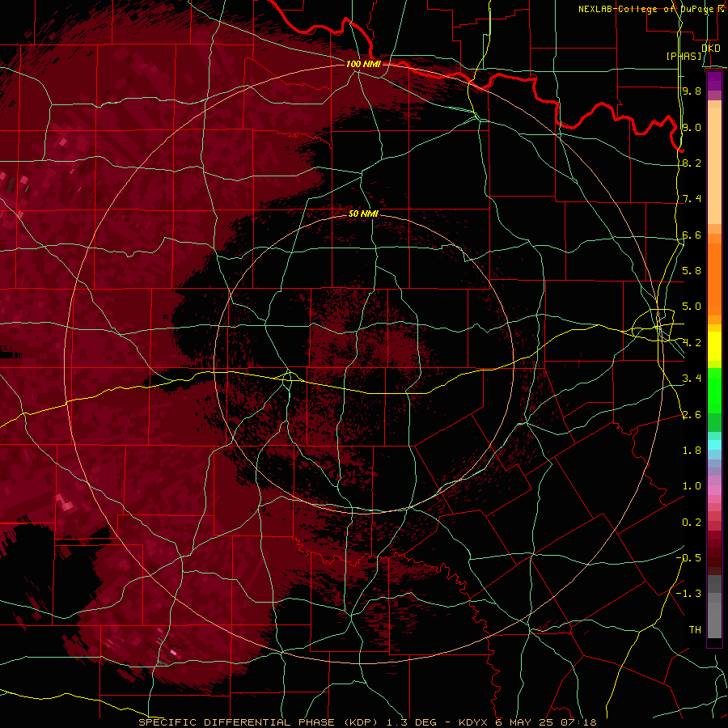Image resolution: width=728 pixels, height=728 pixels.
Task: Click the 9.8 value on the color scale
Action: (x=692, y=91)
